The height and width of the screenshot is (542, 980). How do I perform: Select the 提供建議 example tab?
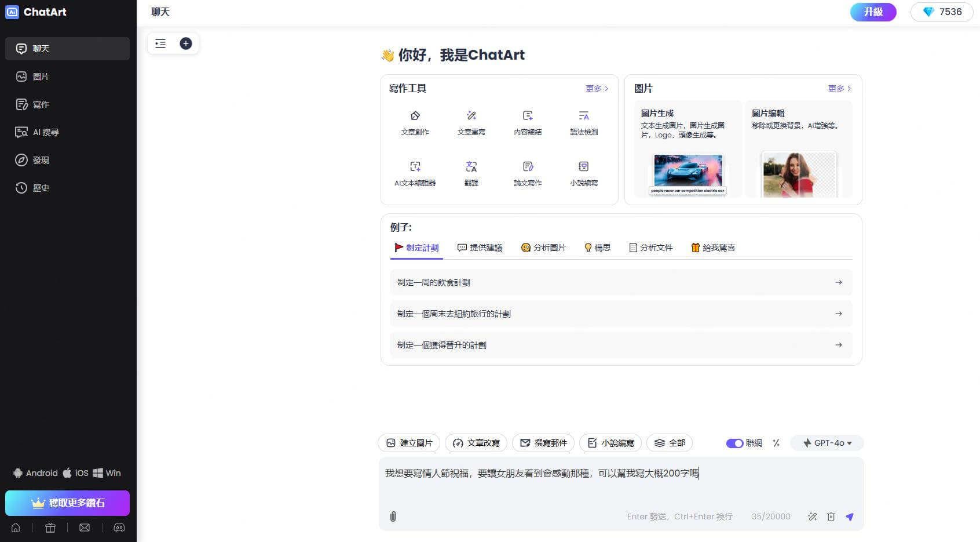tap(480, 248)
